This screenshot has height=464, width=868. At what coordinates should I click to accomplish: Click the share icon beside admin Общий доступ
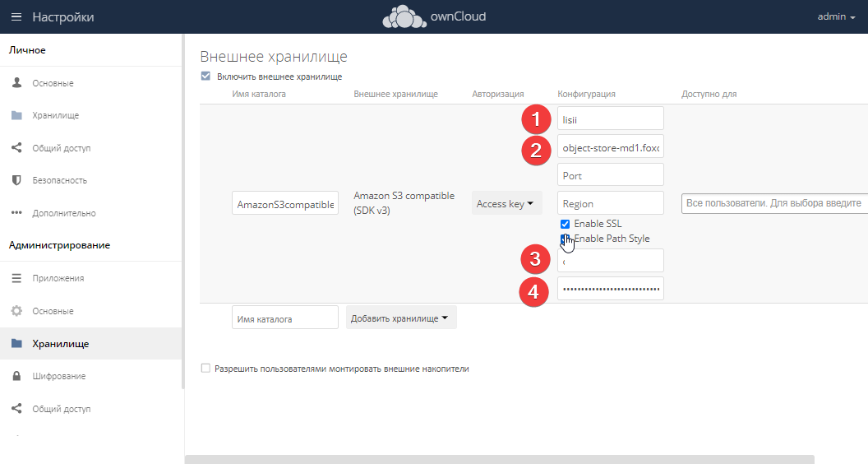[x=16, y=409]
